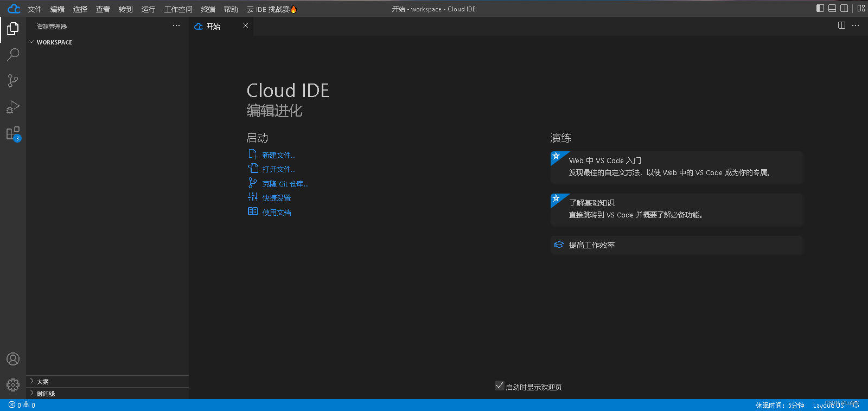
Task: Click the open file icon beside 打开文件
Action: [253, 168]
